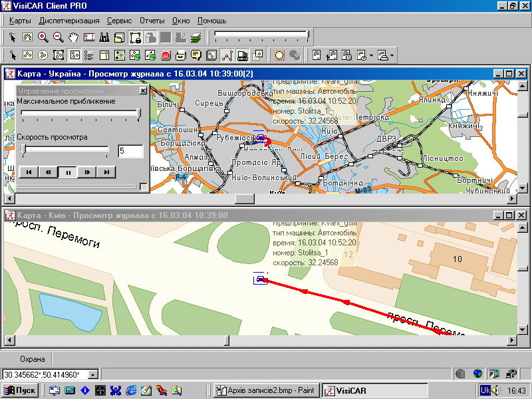Click the Максимальное приближение slider handle

[x=139, y=114]
